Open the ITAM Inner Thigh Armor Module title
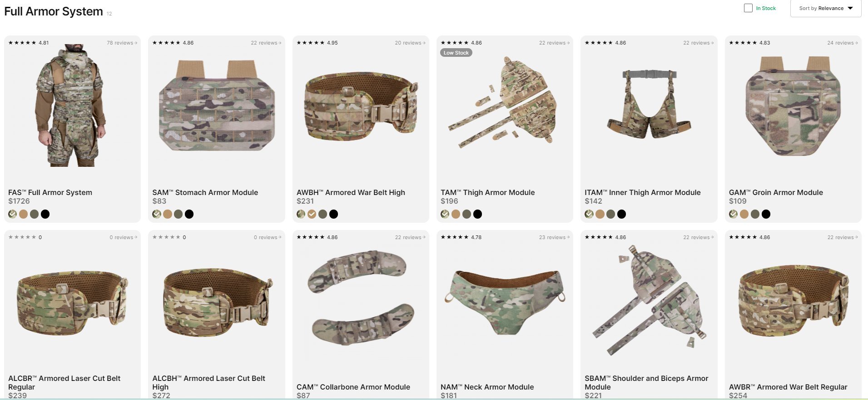 [x=642, y=192]
